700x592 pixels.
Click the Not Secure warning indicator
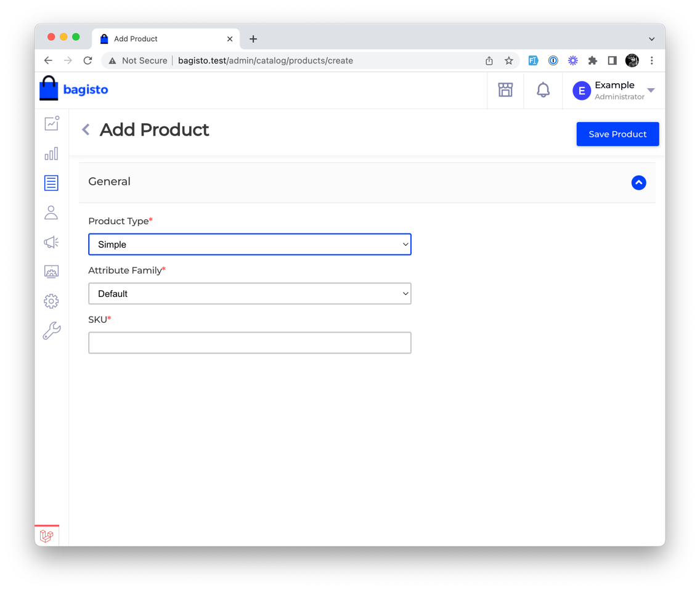tap(138, 61)
